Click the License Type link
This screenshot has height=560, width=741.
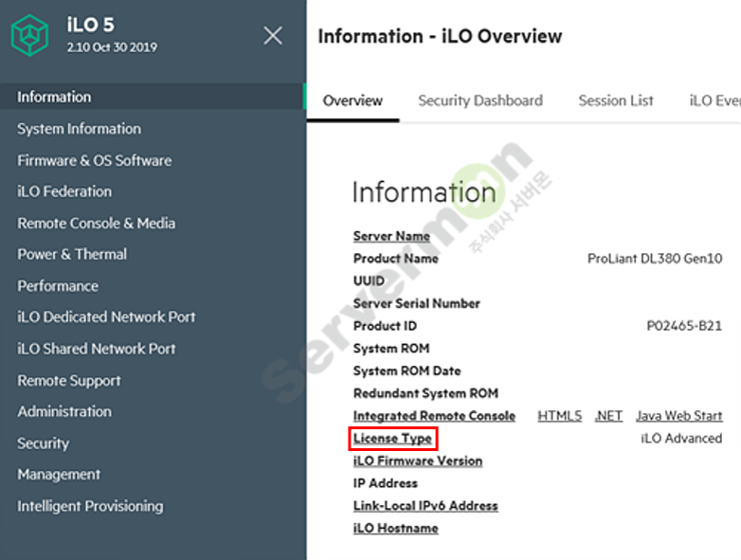pyautogui.click(x=392, y=439)
